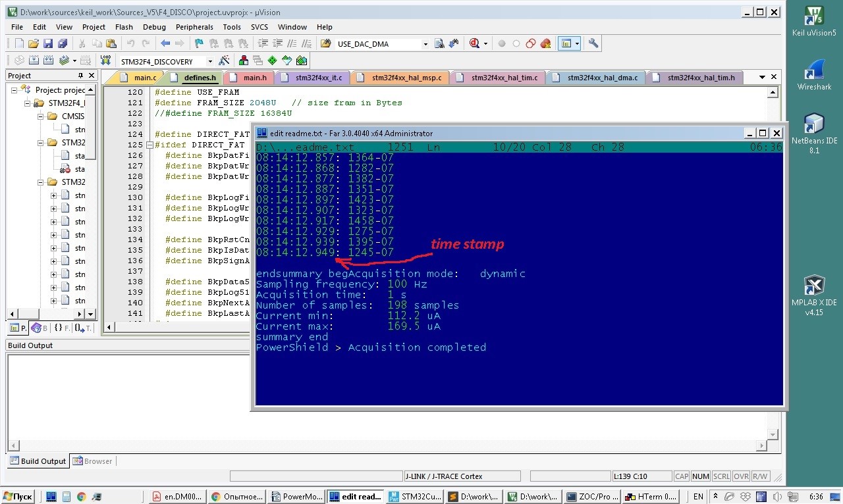This screenshot has width=843, height=504.
Task: Switch to stm32f4xx_hal_msp.c tab
Action: (401, 78)
